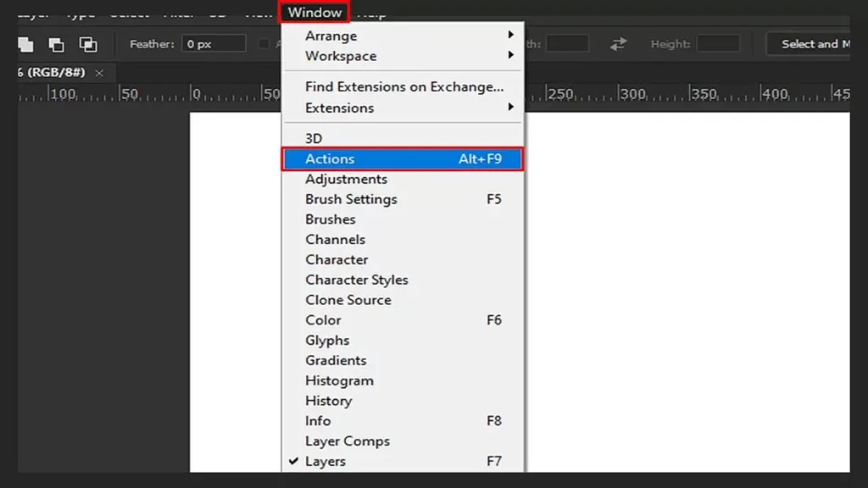Open the Gradients panel
The width and height of the screenshot is (868, 488).
point(403,361)
